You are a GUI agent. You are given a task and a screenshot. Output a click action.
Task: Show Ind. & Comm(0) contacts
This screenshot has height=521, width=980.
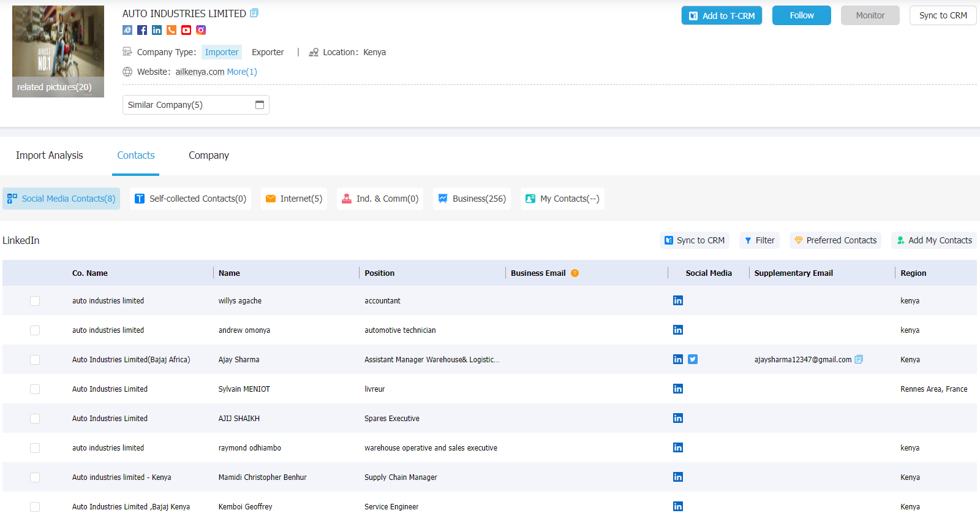point(380,199)
